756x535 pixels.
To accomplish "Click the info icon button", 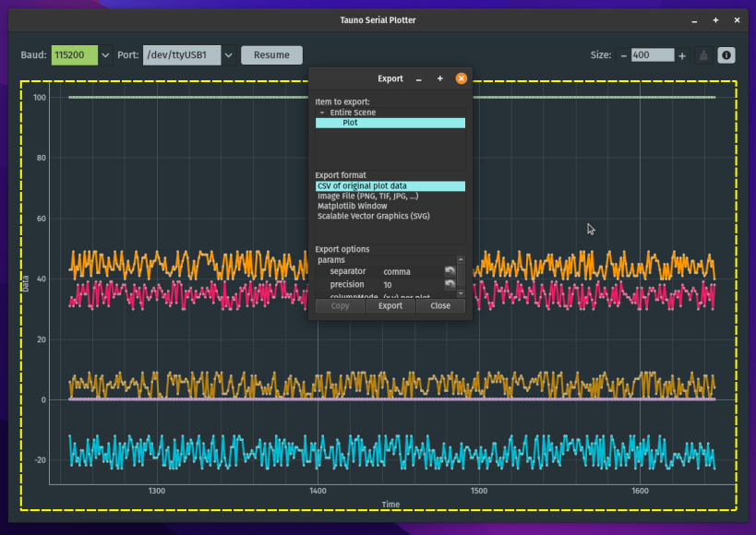I will (726, 55).
